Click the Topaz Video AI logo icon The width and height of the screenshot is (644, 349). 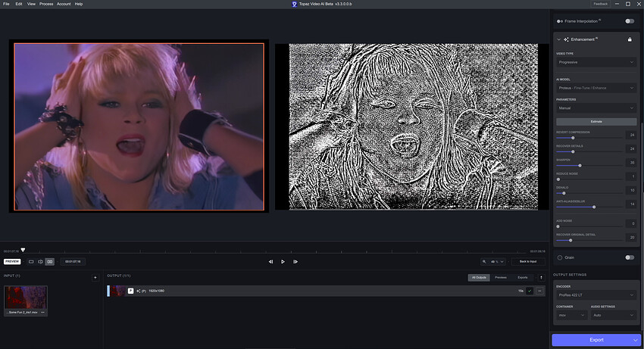(x=294, y=4)
